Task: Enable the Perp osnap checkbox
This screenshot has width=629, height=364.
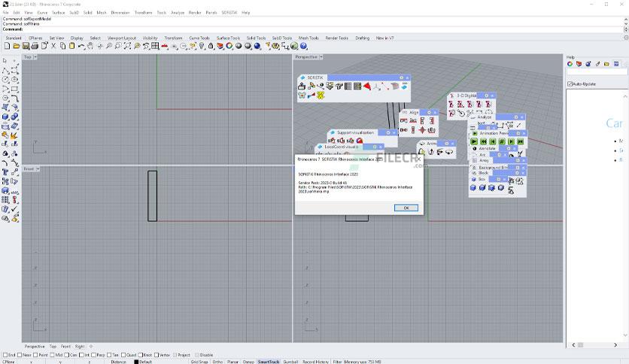Action: click(94, 355)
